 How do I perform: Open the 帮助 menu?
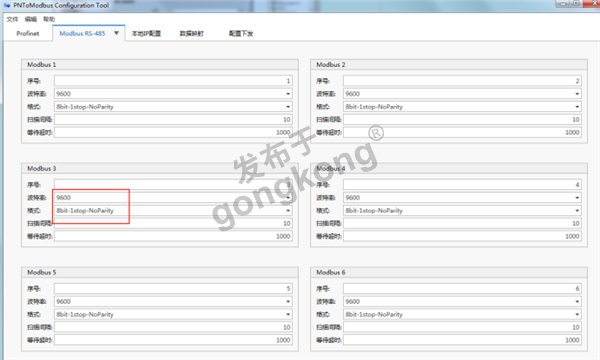click(49, 19)
